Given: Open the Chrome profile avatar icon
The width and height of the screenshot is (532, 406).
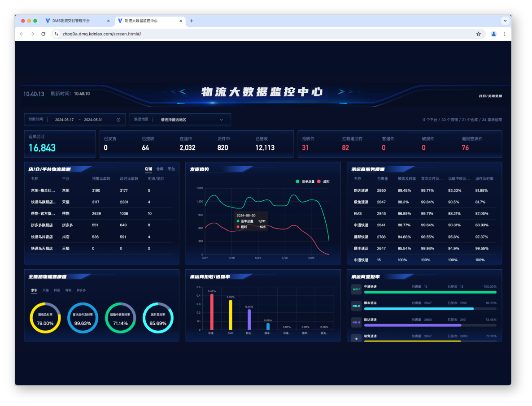Looking at the screenshot, I should click(494, 34).
